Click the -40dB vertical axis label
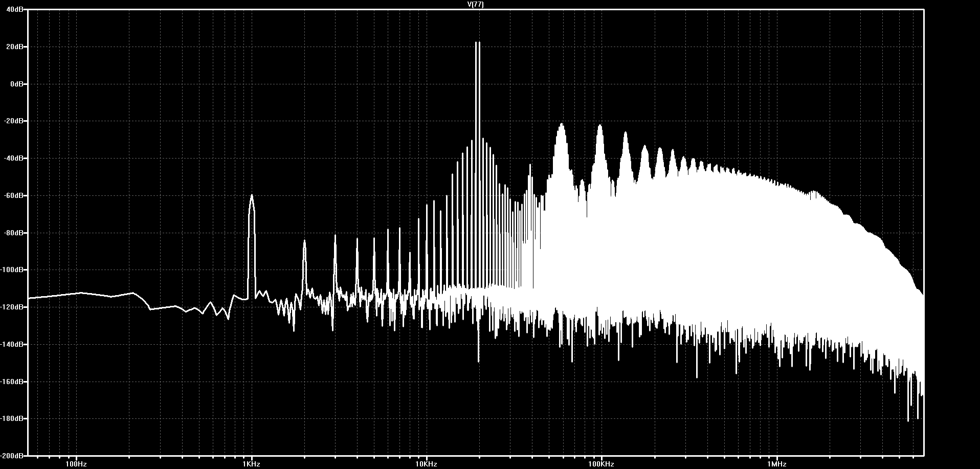This screenshot has height=469, width=980. 14,159
